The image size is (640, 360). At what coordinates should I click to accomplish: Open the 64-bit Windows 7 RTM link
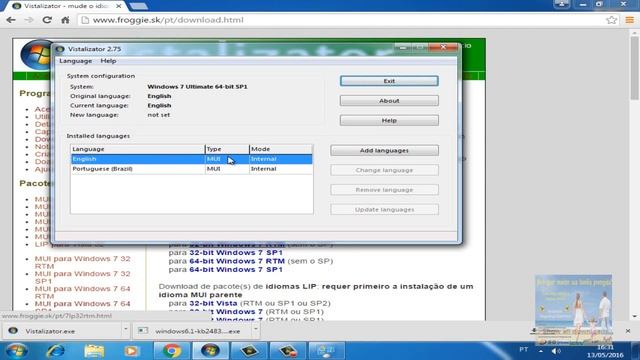click(237, 261)
